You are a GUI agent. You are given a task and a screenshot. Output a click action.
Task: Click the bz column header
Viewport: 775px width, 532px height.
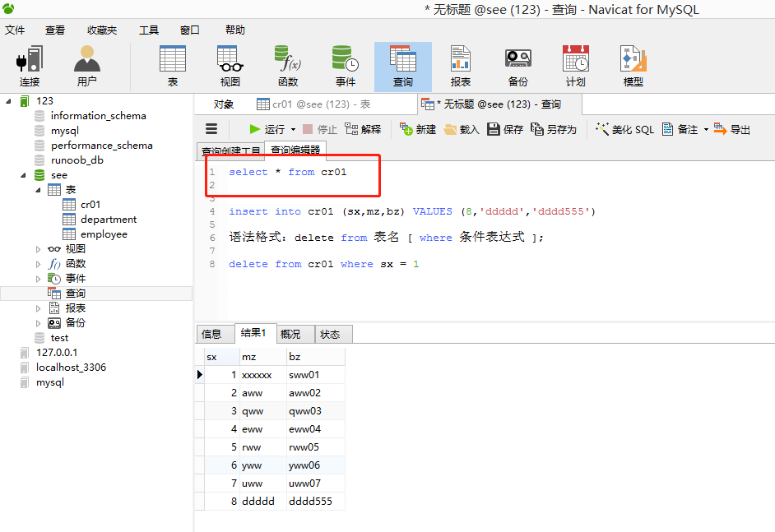coord(315,357)
